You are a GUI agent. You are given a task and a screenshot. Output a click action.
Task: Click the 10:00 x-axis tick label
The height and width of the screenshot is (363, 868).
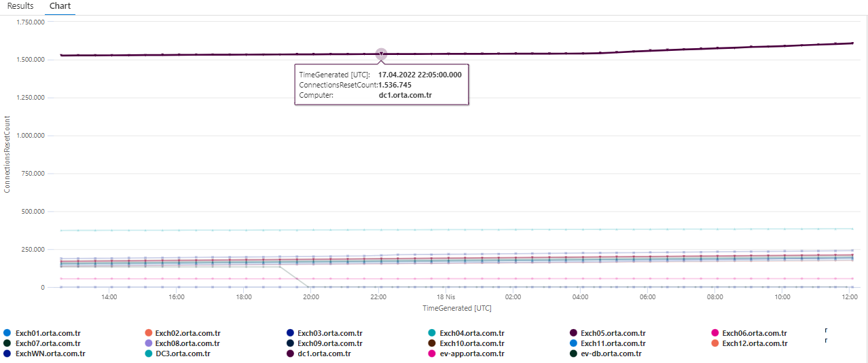[x=782, y=297]
